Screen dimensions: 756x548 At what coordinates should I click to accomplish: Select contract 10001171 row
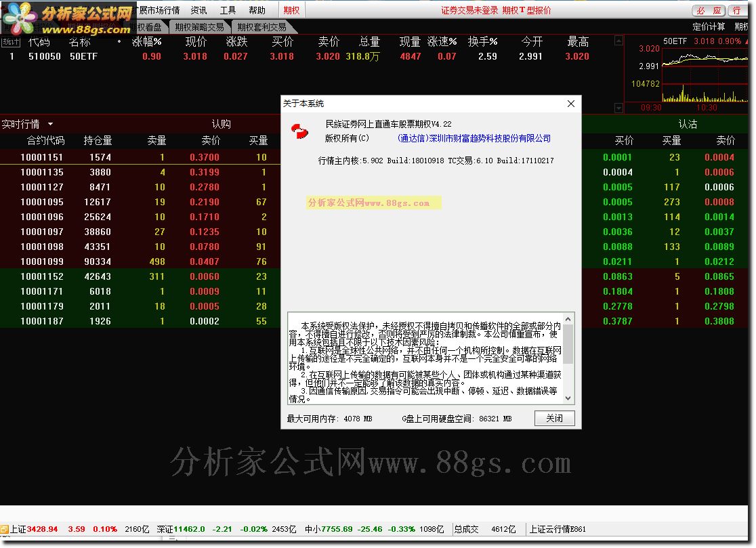coord(140,291)
